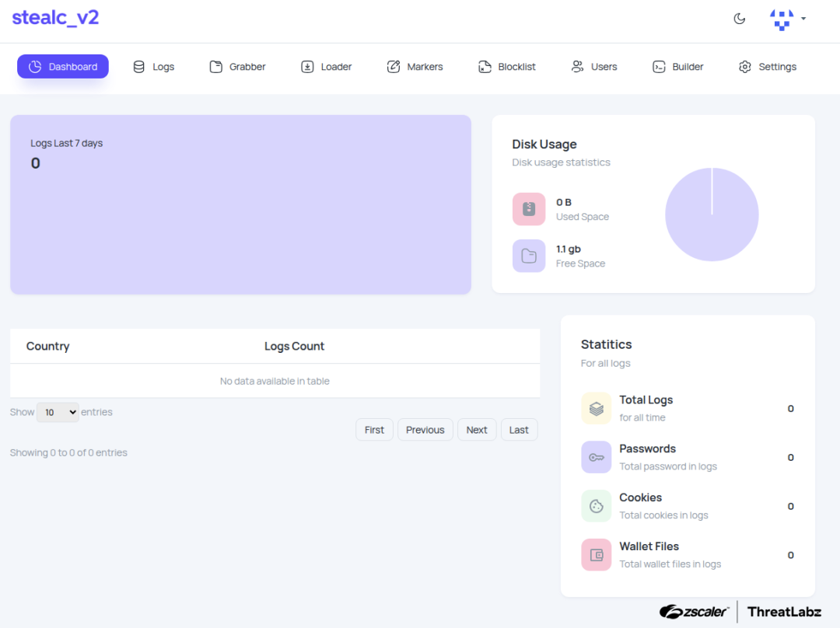Click the Settings gear icon
The image size is (840, 628).
click(x=744, y=67)
